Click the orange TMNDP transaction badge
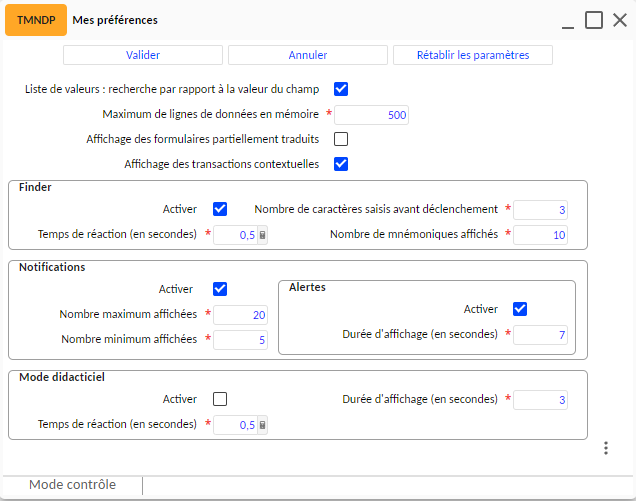The width and height of the screenshot is (636, 501). coord(36,20)
